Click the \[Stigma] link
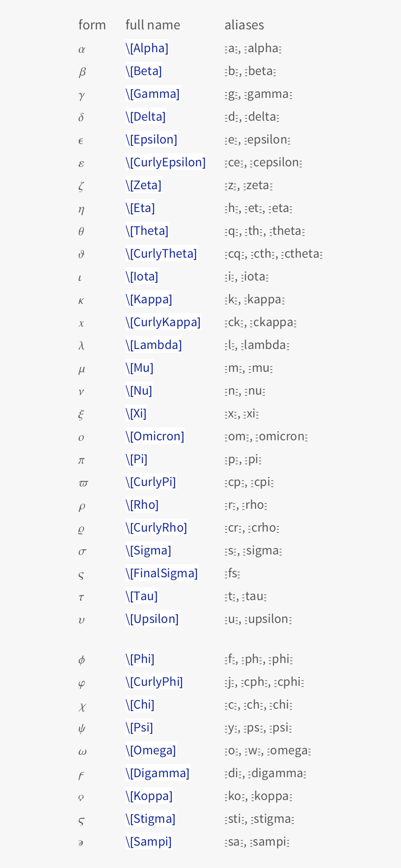 click(151, 819)
